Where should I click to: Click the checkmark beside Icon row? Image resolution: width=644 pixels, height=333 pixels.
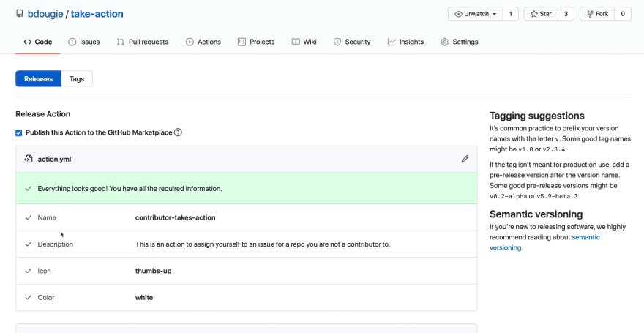coord(29,271)
